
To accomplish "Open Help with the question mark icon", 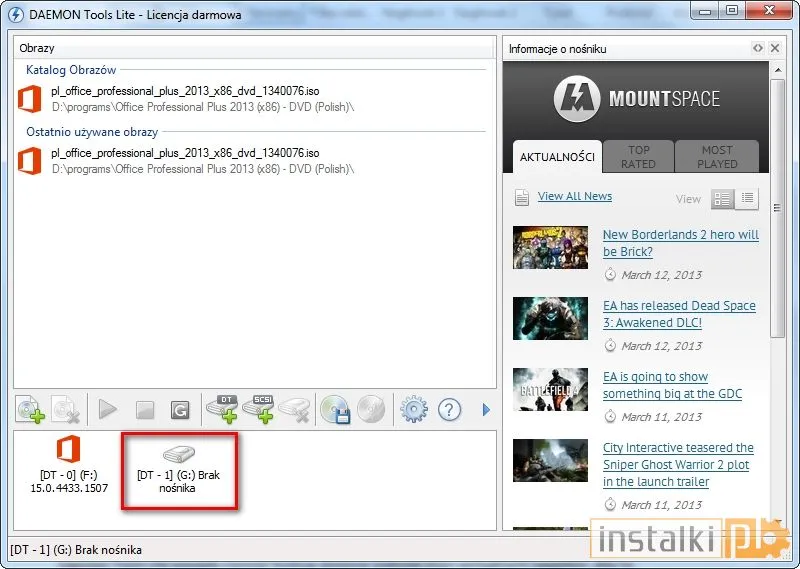I will click(450, 409).
